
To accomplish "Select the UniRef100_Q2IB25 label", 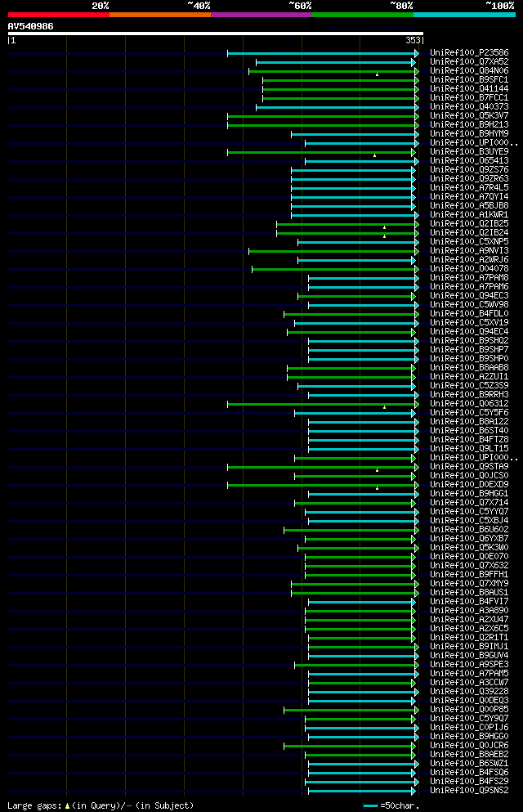I will pyautogui.click(x=469, y=224).
